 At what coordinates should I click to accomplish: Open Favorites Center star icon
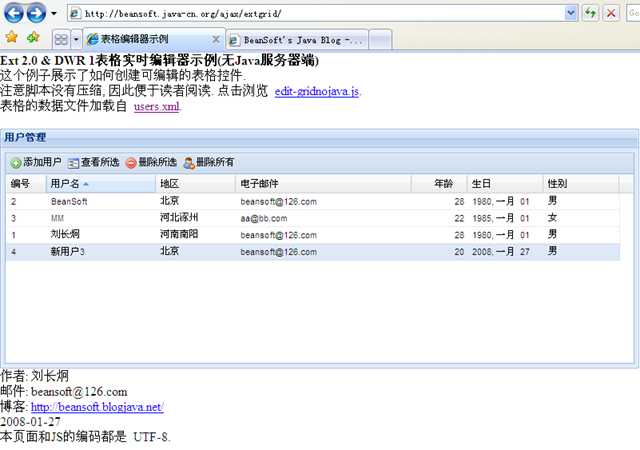[x=11, y=37]
